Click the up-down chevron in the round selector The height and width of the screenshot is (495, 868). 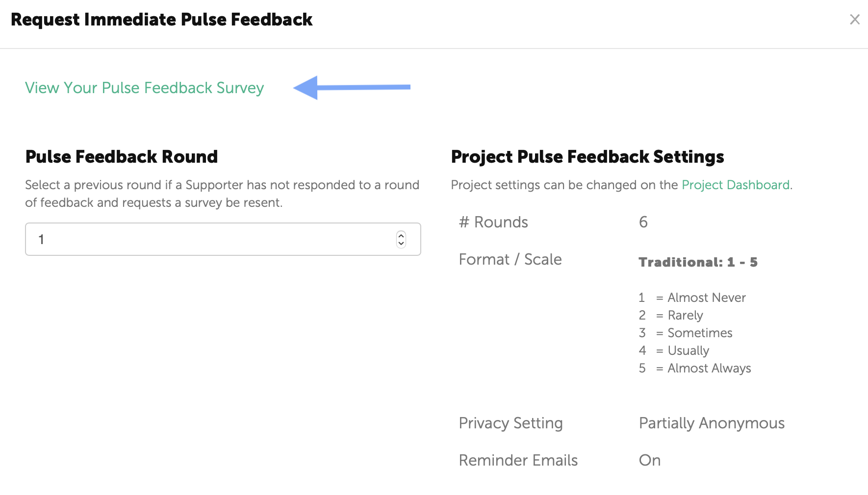click(401, 239)
